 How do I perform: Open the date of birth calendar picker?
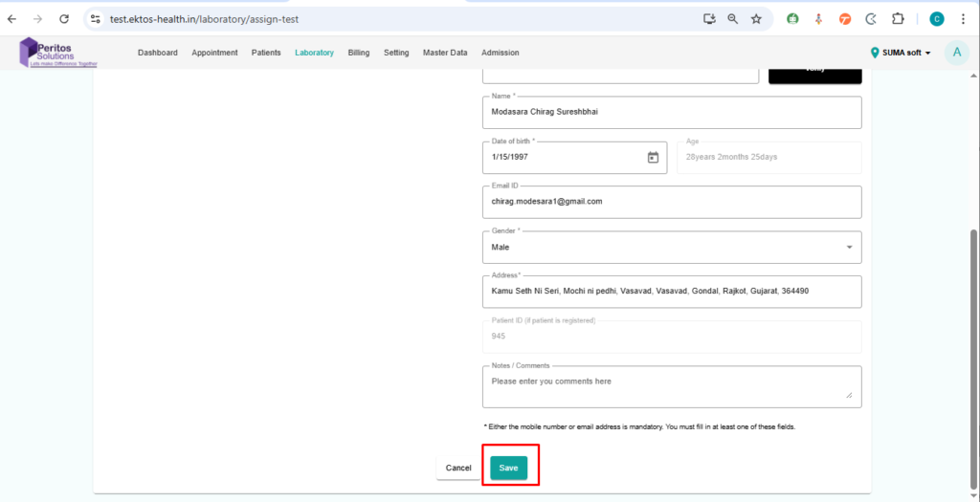653,158
